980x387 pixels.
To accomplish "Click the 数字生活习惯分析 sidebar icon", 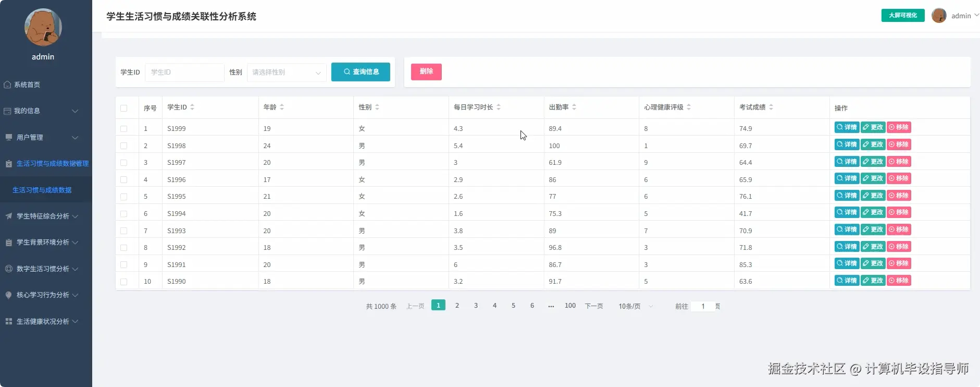I will pos(9,269).
